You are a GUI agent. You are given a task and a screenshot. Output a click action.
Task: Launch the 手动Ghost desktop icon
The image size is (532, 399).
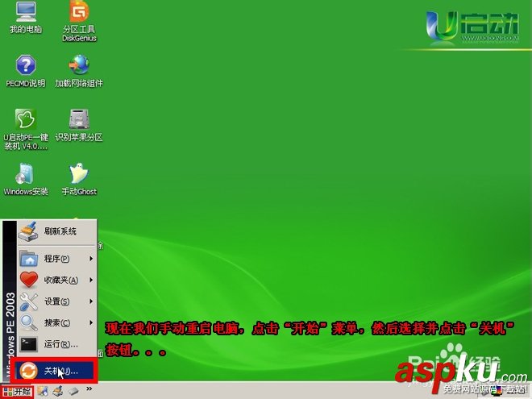click(79, 179)
